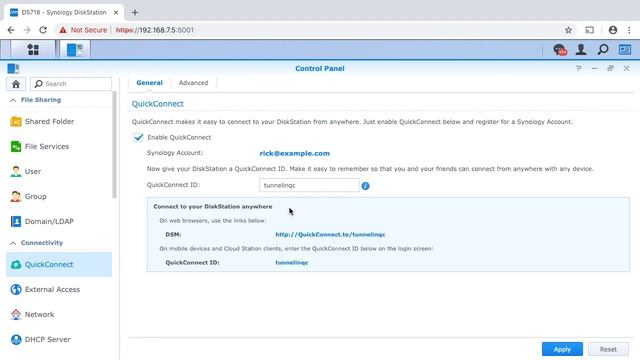Click the External Access globe icon
This screenshot has width=640, height=360.
click(16, 289)
